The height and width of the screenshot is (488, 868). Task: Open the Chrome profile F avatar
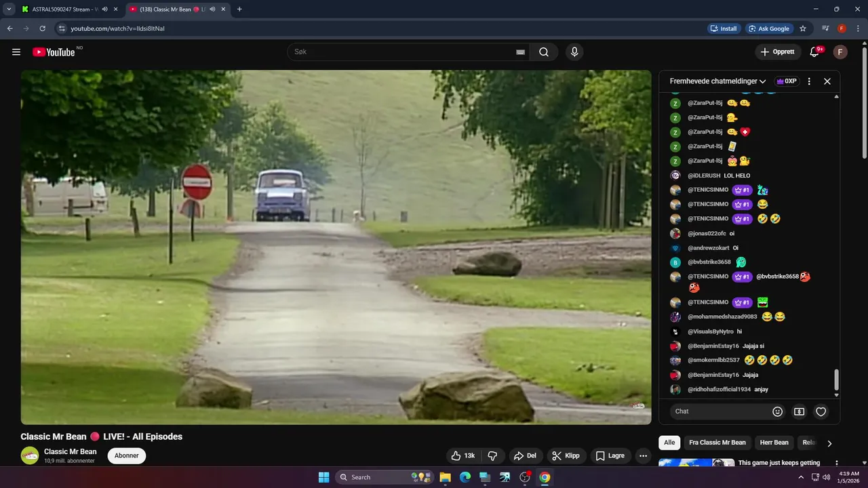point(842,28)
